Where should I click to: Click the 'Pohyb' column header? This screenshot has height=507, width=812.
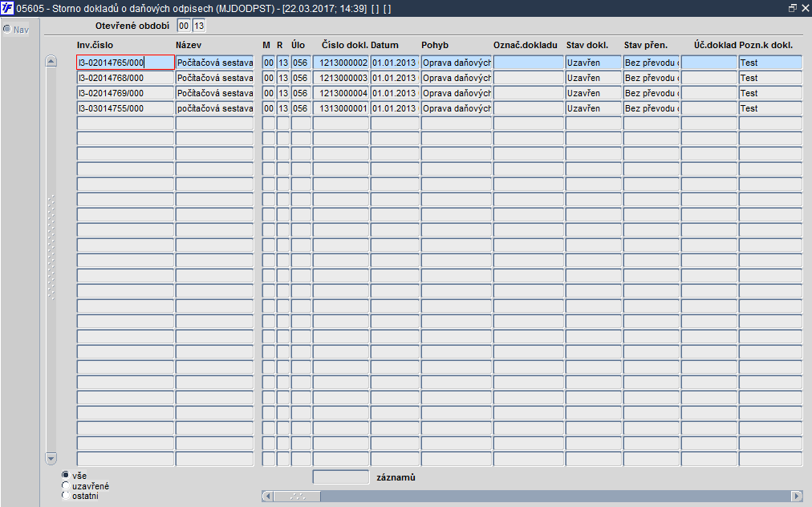pyautogui.click(x=435, y=45)
